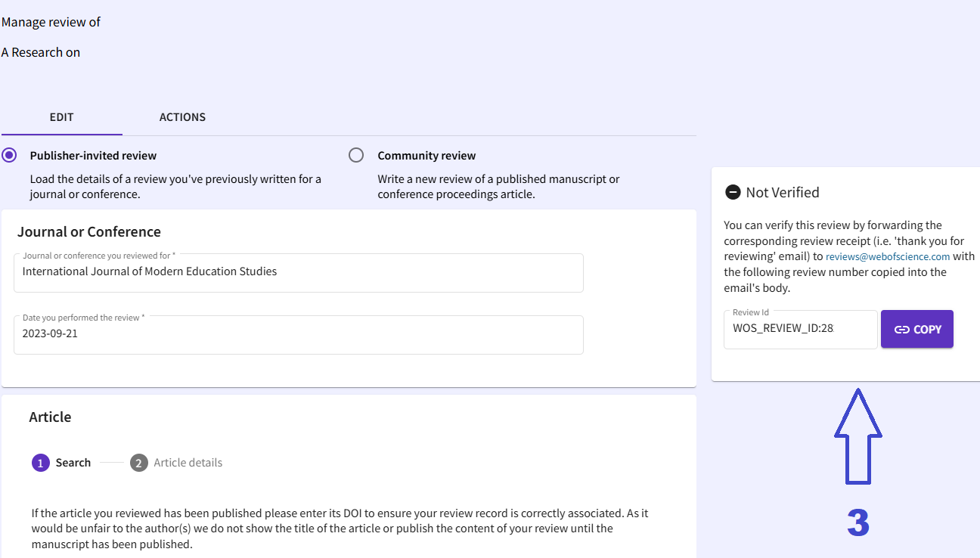Screen dimensions: 980x558
Task: Select the Publisher-invited review radio button
Action: click(x=9, y=156)
